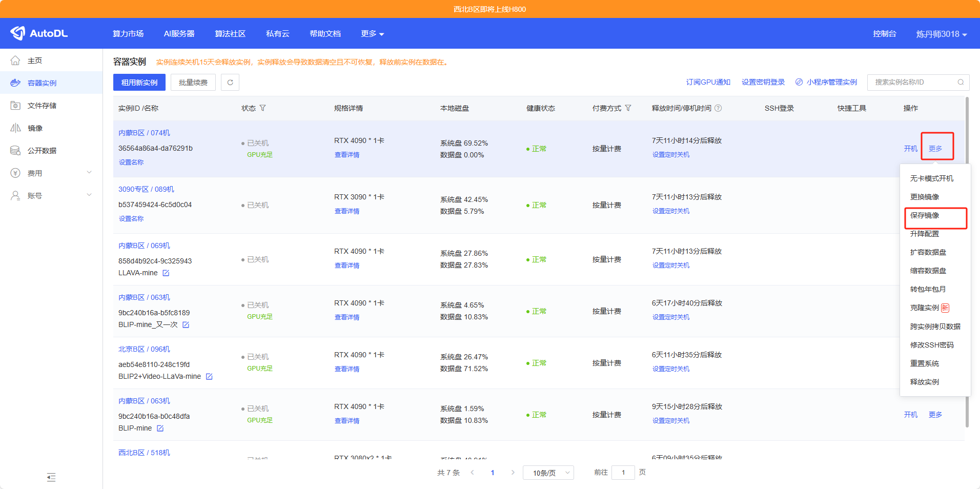
Task: Click the 小程序管理实例 mini-program icon
Action: (x=799, y=82)
